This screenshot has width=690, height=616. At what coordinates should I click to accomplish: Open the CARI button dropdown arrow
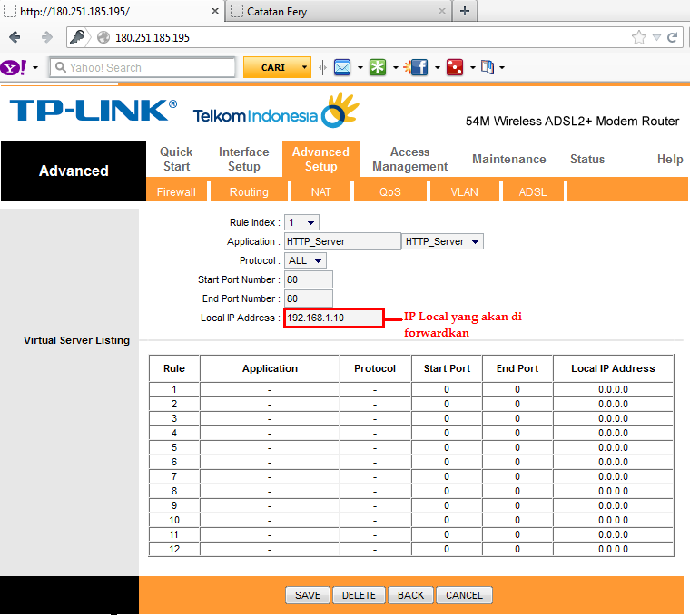point(304,67)
